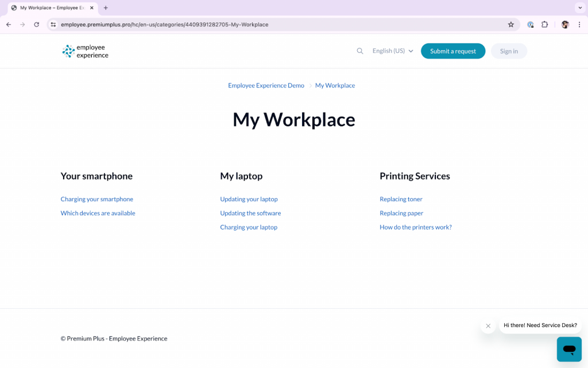The width and height of the screenshot is (588, 368).
Task: Expand the English (US) language dropdown
Action: (x=393, y=51)
